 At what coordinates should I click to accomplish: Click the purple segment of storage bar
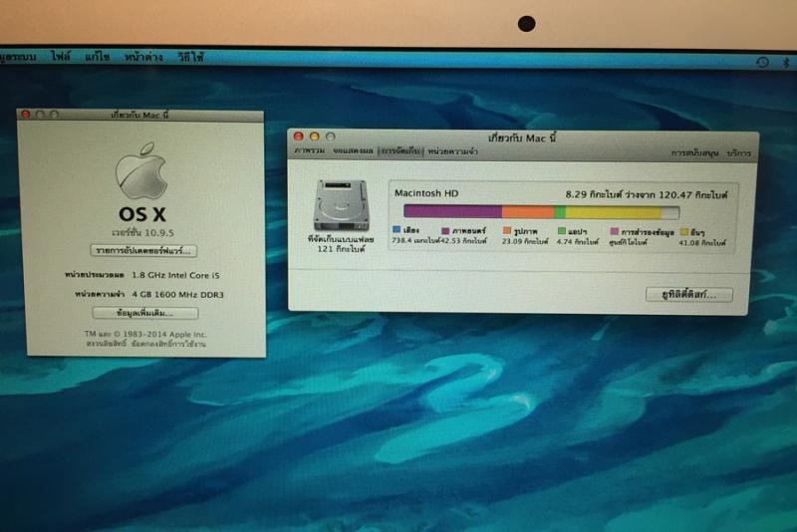453,211
